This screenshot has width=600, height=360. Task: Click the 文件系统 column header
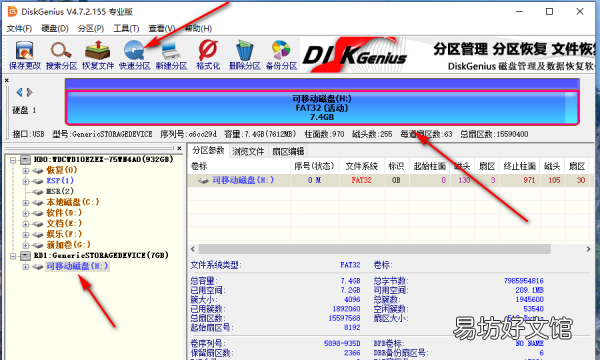click(362, 166)
